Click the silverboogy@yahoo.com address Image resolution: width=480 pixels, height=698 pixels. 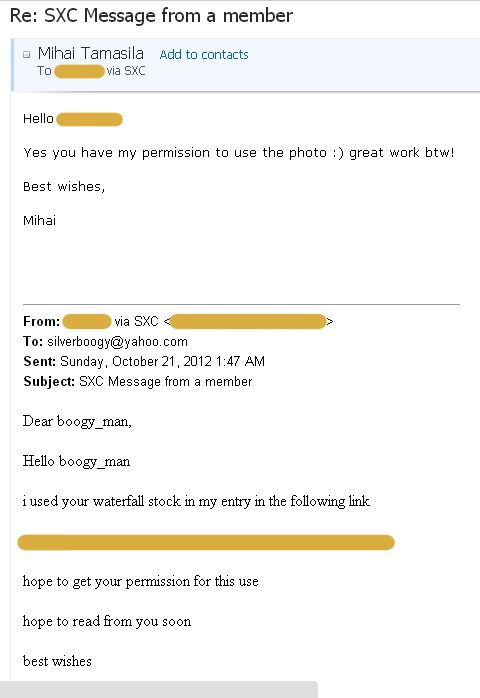click(x=117, y=342)
